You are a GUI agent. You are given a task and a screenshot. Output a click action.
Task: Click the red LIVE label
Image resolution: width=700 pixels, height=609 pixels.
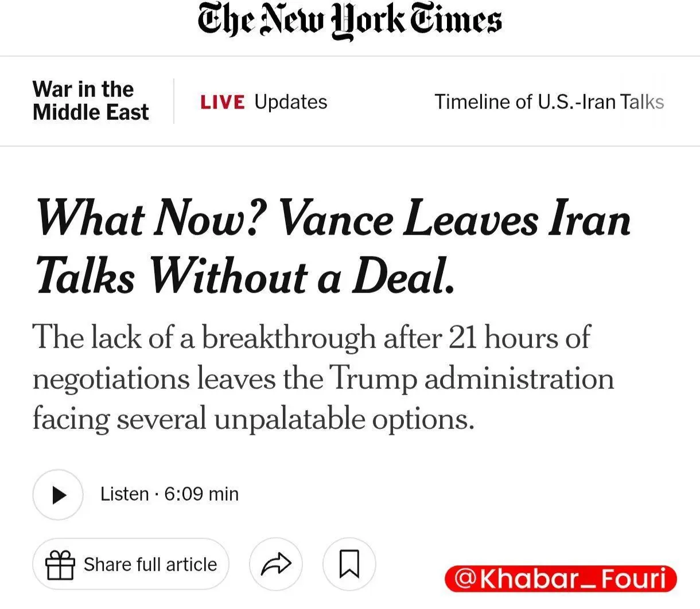[222, 102]
